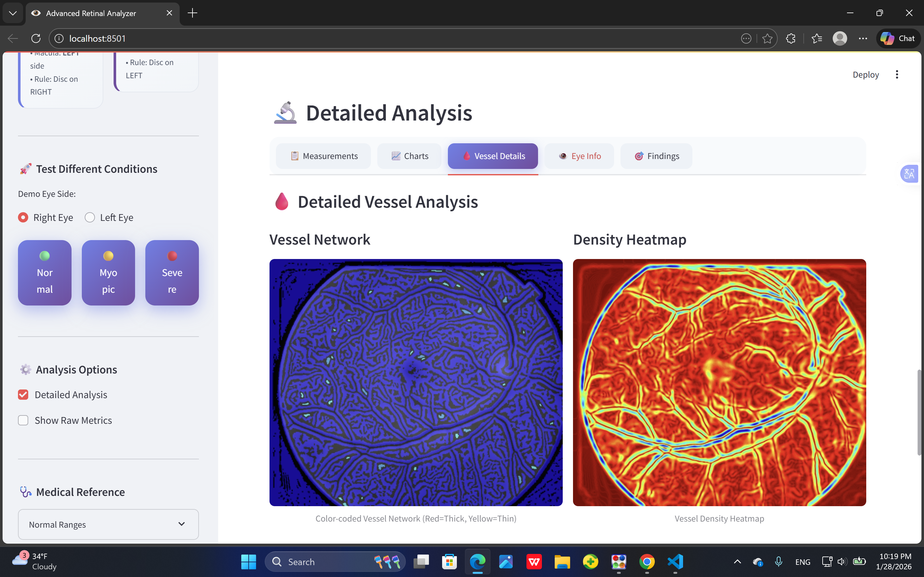Open Visual Studio Code from the taskbar

(x=675, y=562)
